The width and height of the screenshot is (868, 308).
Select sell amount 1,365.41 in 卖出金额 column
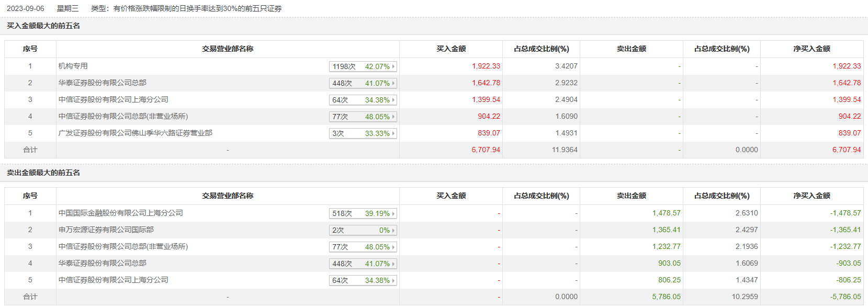pos(667,230)
